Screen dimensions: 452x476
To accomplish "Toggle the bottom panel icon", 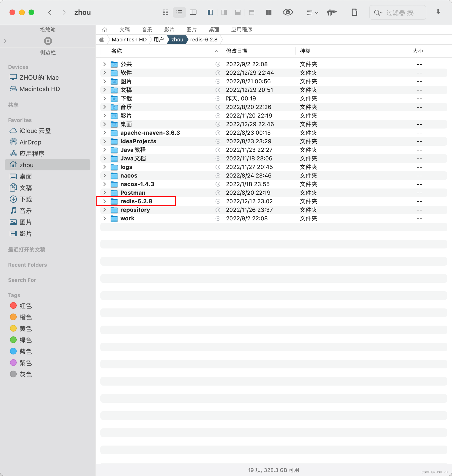I will tap(238, 12).
